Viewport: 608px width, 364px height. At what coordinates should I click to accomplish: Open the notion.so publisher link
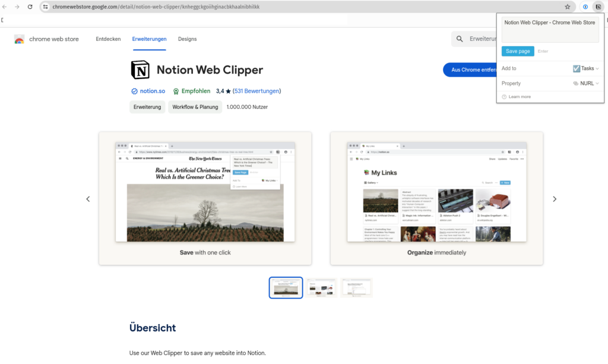click(153, 91)
